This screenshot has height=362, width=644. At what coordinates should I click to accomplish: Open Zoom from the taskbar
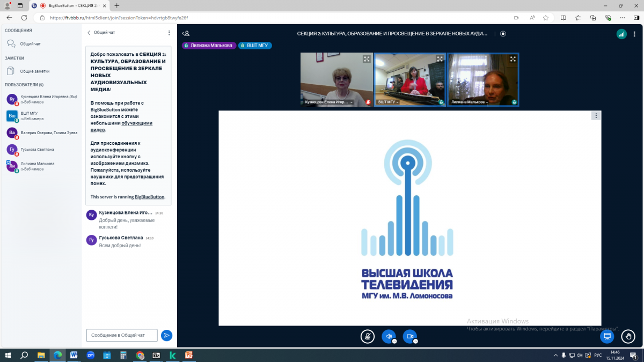pos(90,355)
